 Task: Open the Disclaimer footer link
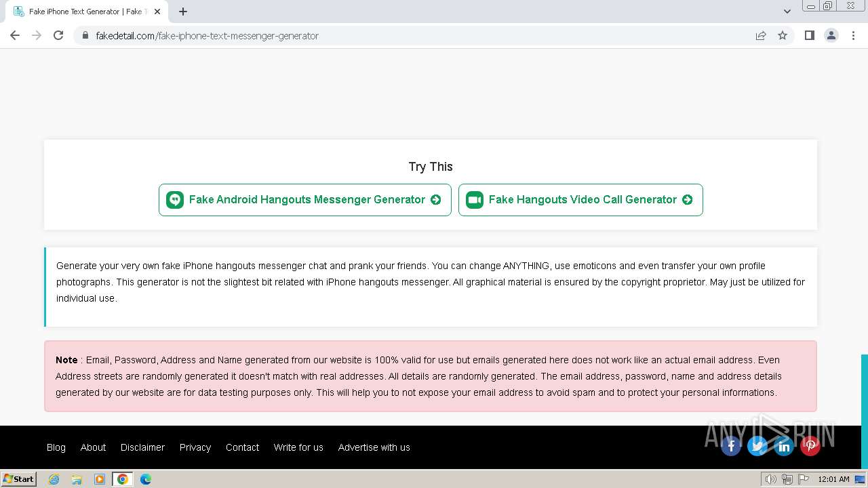(x=142, y=447)
